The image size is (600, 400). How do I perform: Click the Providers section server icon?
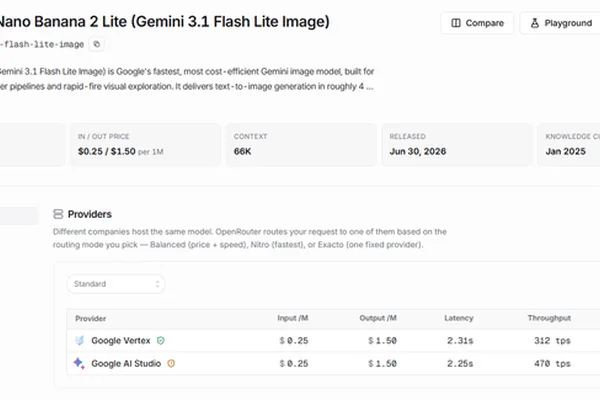[58, 214]
